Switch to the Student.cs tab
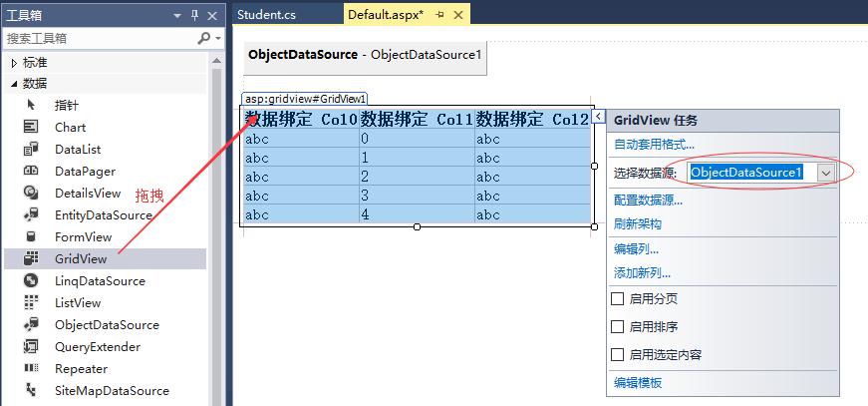Screen dimensions: 868x406 click(x=267, y=14)
